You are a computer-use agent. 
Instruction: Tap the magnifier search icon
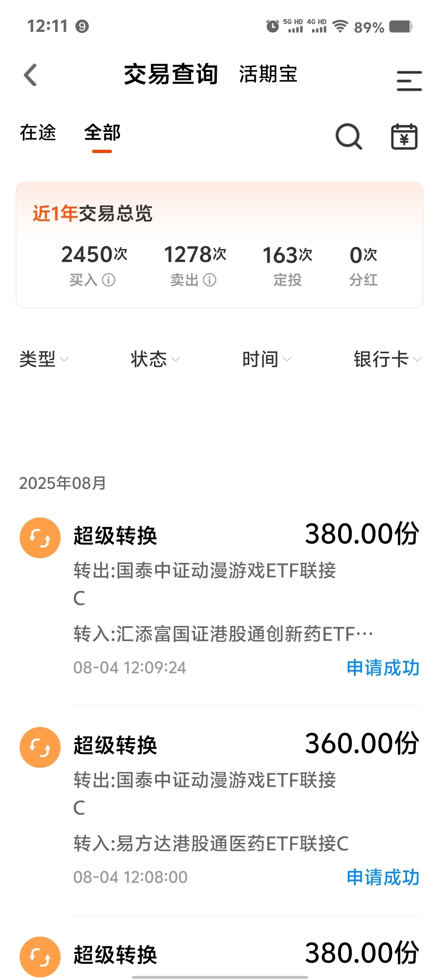349,136
